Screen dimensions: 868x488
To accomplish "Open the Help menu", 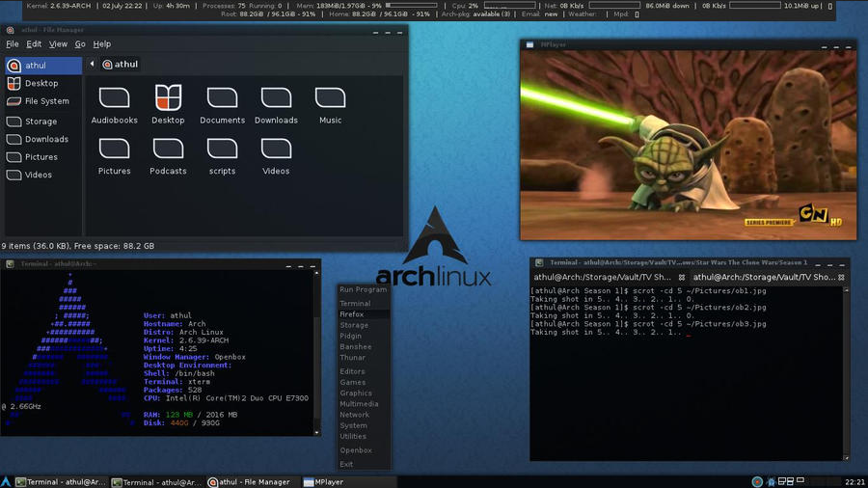I will 102,43.
